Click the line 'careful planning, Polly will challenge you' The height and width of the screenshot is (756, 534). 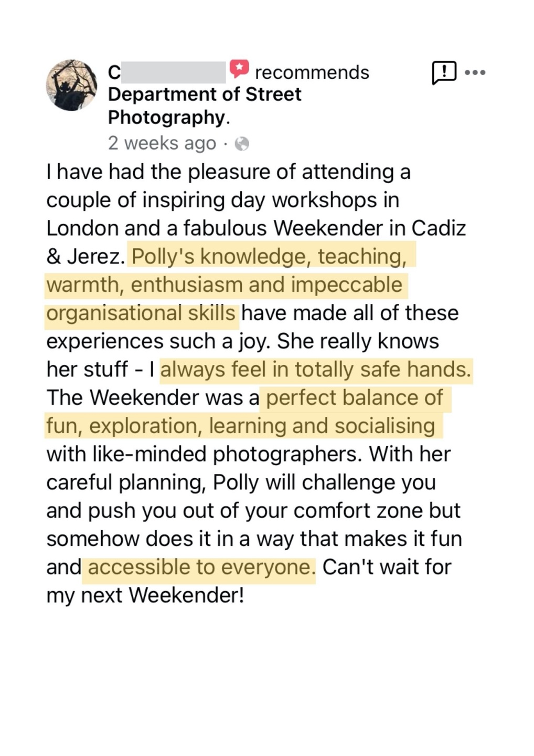(241, 482)
